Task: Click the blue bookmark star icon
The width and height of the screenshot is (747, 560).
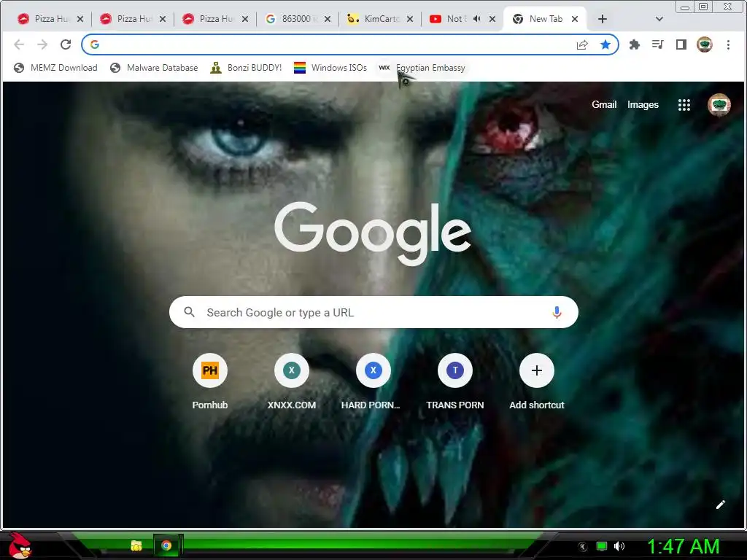Action: click(605, 44)
